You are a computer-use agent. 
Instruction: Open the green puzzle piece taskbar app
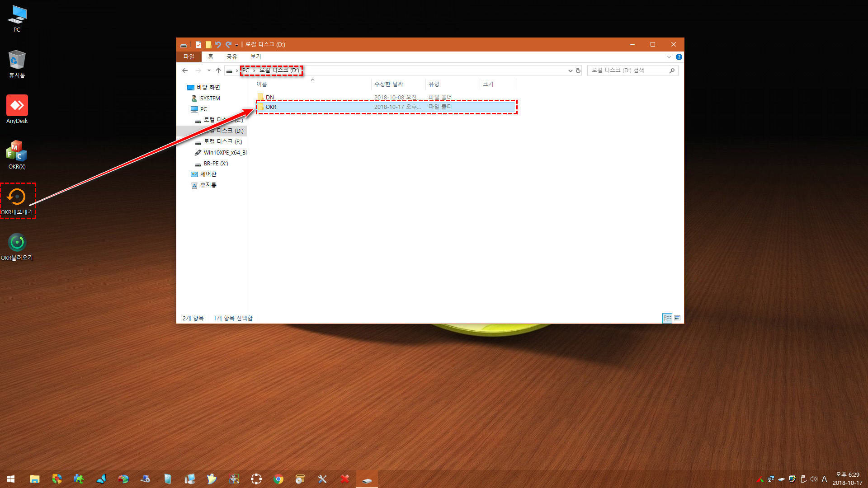pyautogui.click(x=79, y=479)
